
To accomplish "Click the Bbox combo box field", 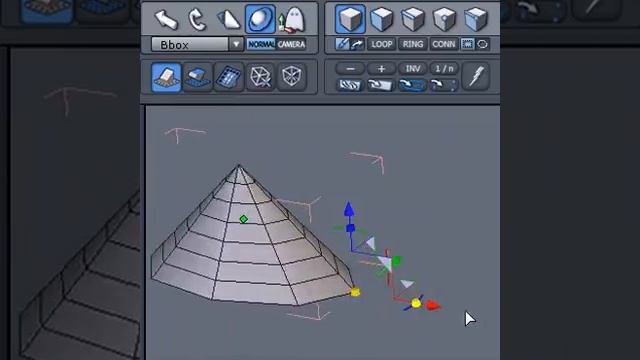I will click(197, 44).
